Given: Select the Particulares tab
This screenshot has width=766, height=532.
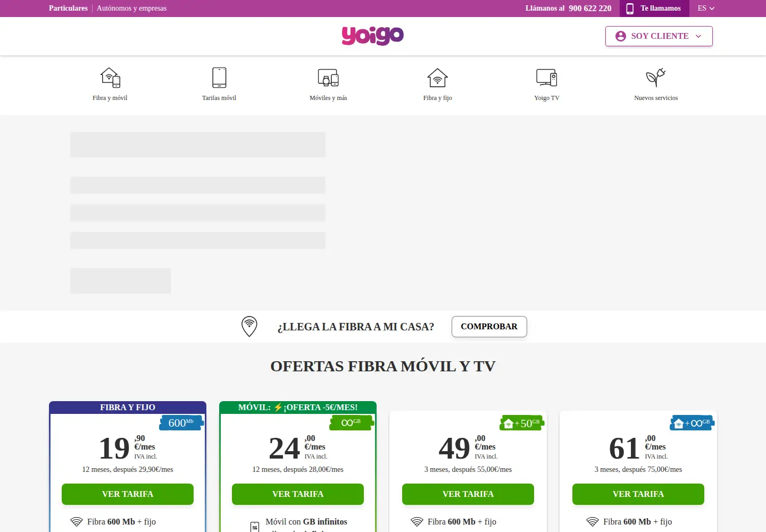Looking at the screenshot, I should [x=68, y=9].
